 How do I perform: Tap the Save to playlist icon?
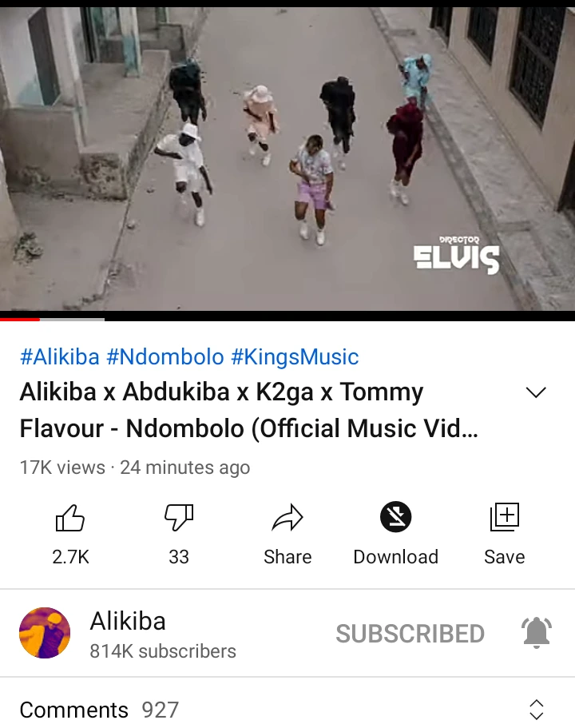[x=505, y=517]
